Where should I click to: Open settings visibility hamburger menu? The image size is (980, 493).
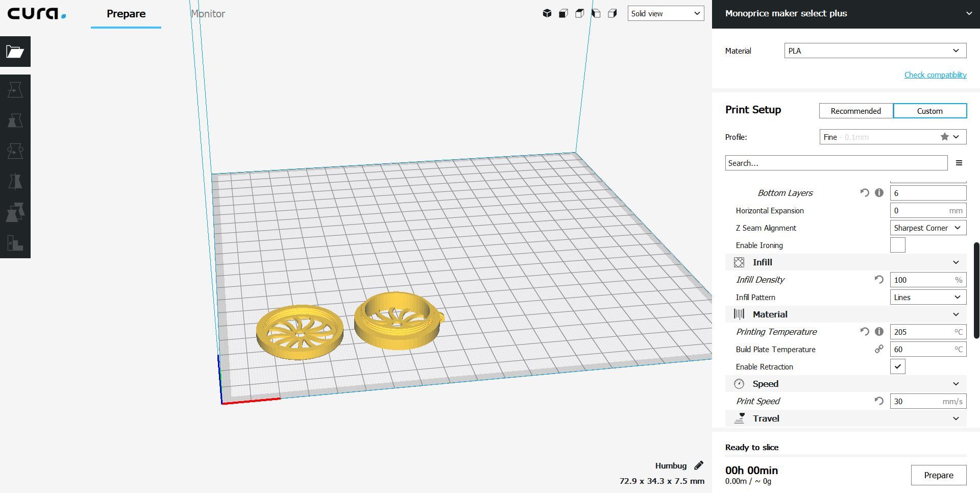959,163
